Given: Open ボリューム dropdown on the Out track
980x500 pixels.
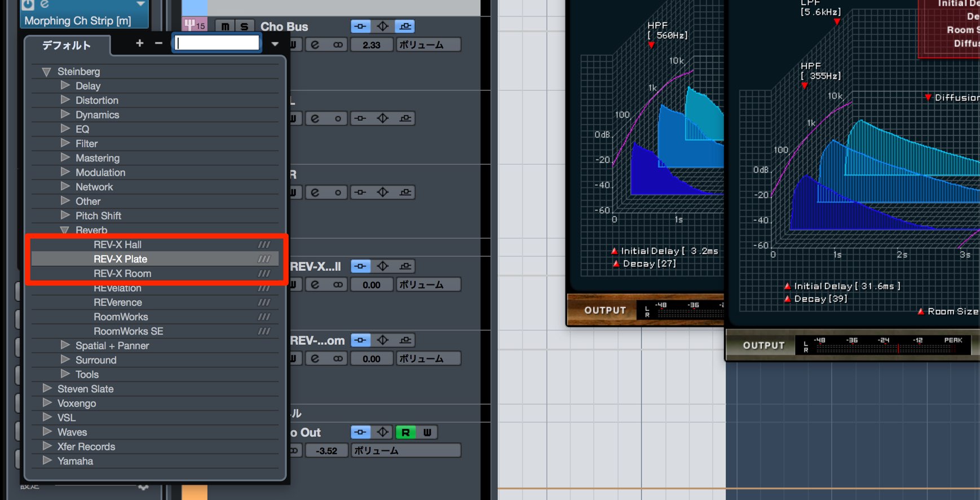Looking at the screenshot, I should [x=406, y=450].
